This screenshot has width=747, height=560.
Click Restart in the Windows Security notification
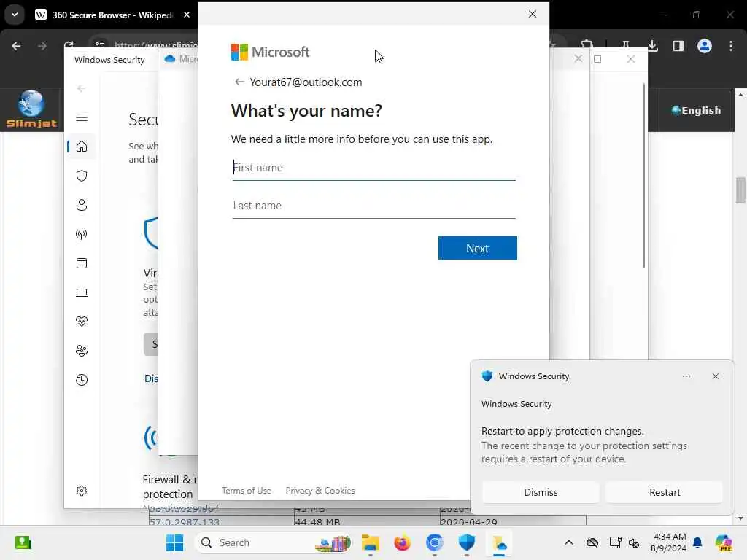point(664,492)
